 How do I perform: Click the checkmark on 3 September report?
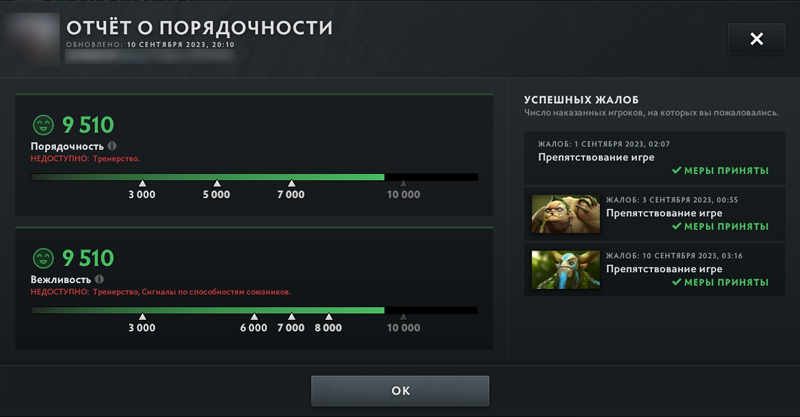click(677, 226)
